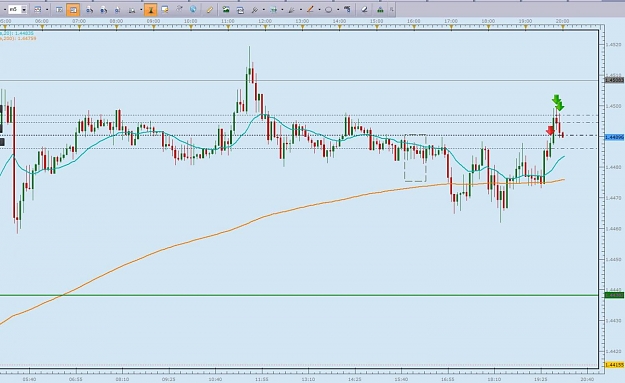Toggle the orange-highlighted panel view icon
625x383 pixels.
(x=73, y=10)
